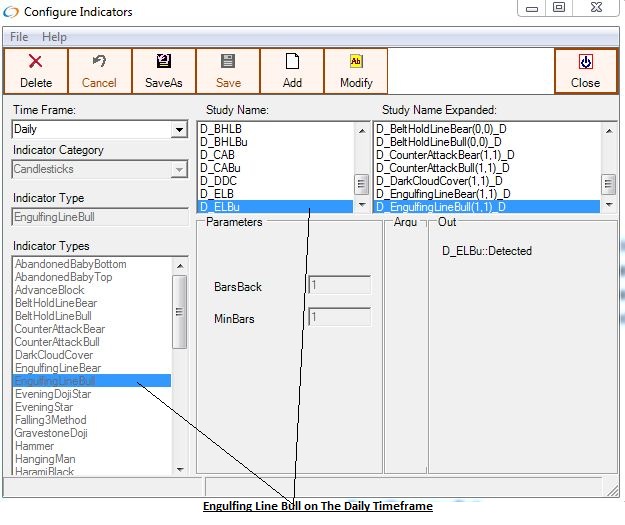
Task: Open the Indicator Category dropdown
Action: [x=179, y=170]
